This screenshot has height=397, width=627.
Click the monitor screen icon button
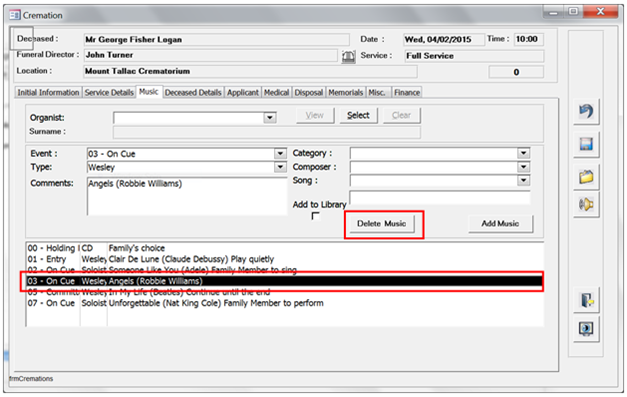pyautogui.click(x=586, y=329)
